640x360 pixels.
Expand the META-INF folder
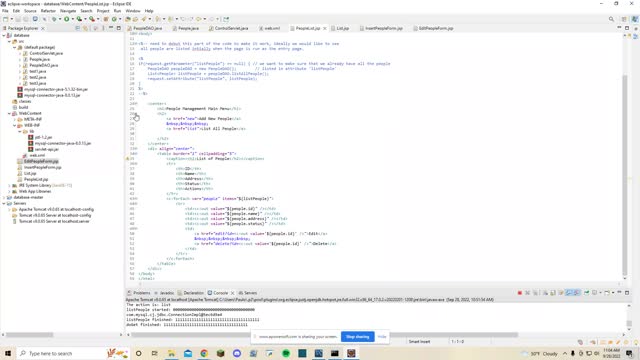coord(15,120)
